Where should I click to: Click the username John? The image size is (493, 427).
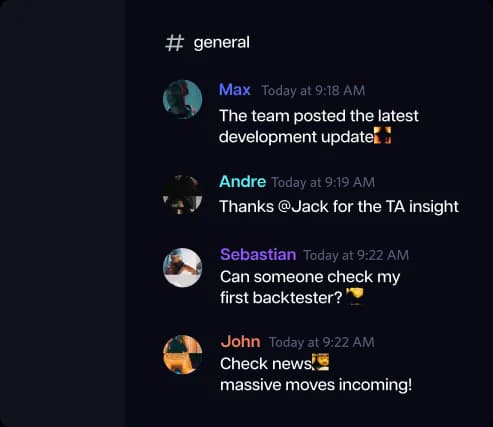tap(240, 342)
